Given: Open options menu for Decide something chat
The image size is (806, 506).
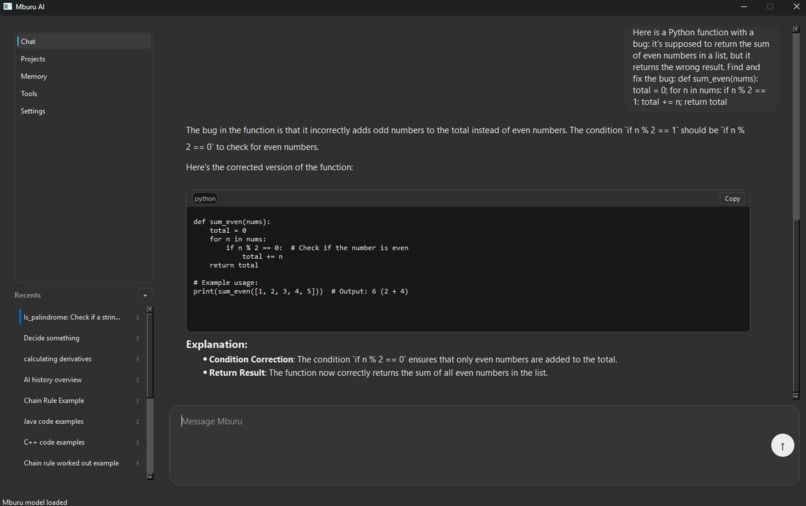Looking at the screenshot, I should (x=137, y=338).
